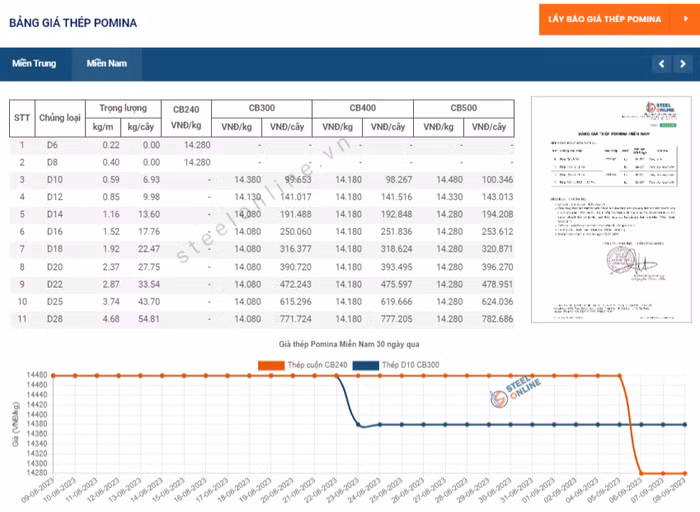Click the Thép cuộn CB240 legend label

[x=317, y=365]
